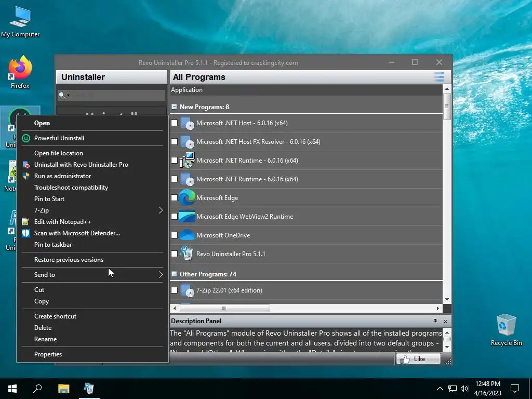The width and height of the screenshot is (532, 399).
Task: Click Revo Uninstaller taskbar button
Action: 89,389
